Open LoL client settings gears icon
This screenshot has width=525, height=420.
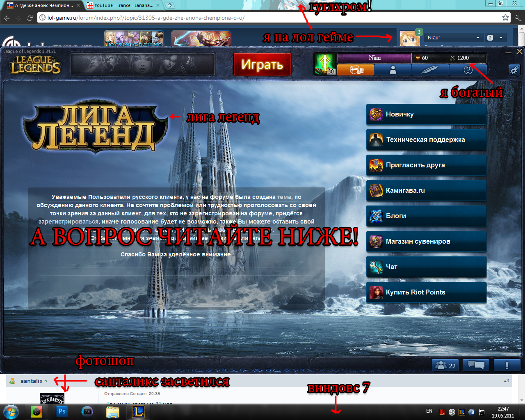click(514, 70)
